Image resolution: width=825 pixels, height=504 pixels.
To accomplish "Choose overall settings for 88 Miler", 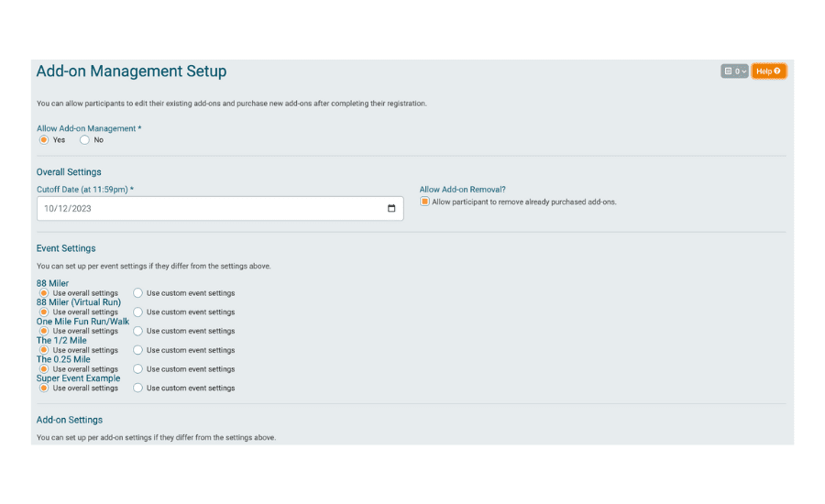I will click(x=44, y=293).
